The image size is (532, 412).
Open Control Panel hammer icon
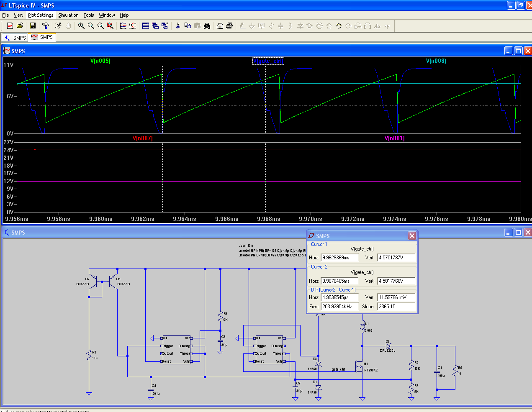pyautogui.click(x=46, y=26)
